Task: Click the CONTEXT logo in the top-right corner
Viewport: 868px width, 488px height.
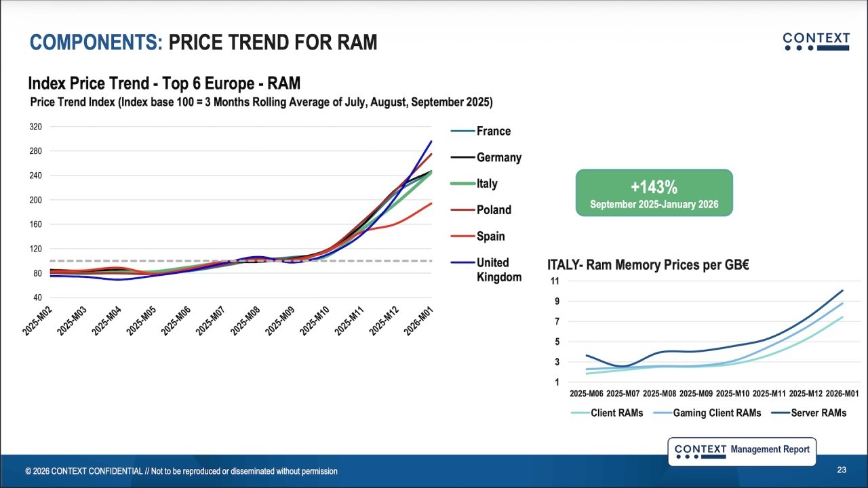Action: tap(816, 41)
